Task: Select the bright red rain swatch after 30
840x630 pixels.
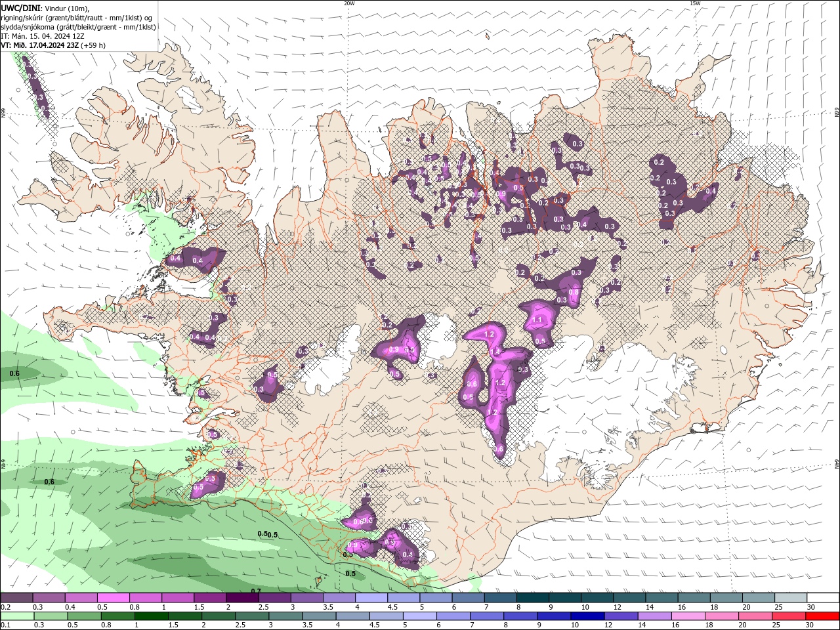Action: tap(823, 616)
